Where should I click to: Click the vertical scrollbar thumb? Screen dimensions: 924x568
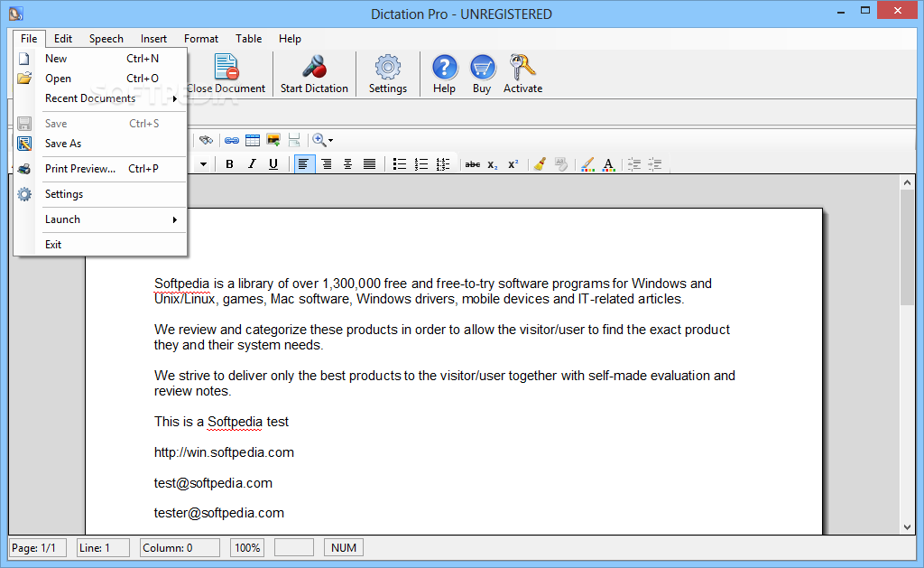pos(907,247)
